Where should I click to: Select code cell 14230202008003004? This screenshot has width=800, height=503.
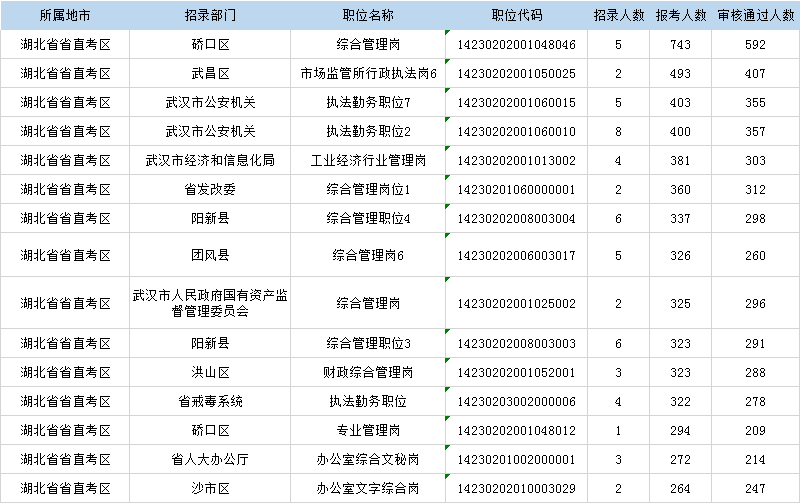pyautogui.click(x=516, y=219)
